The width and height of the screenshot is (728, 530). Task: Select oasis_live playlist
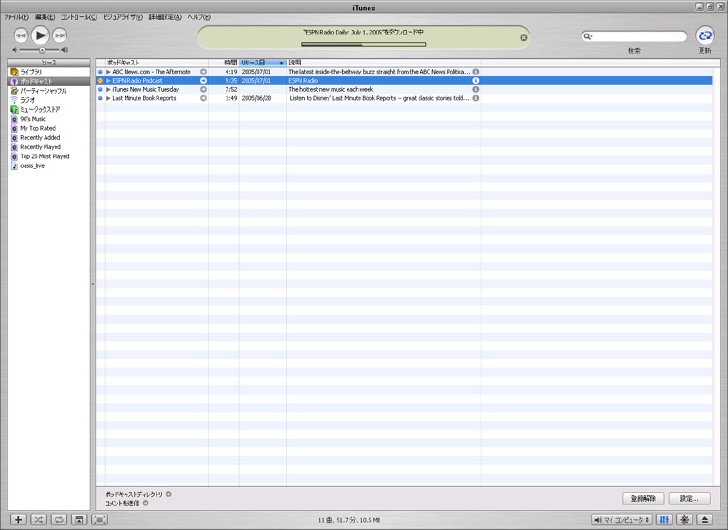coord(49,166)
